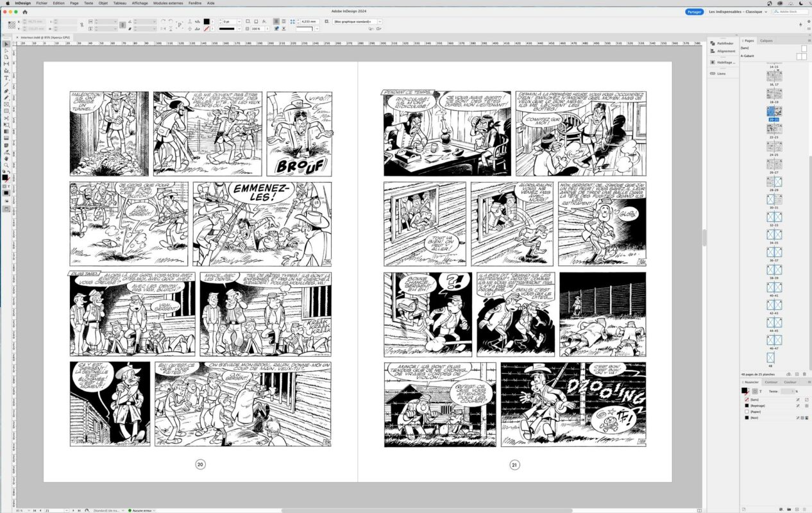The height and width of the screenshot is (513, 812).
Task: Open the Affichage menu
Action: 140,3
